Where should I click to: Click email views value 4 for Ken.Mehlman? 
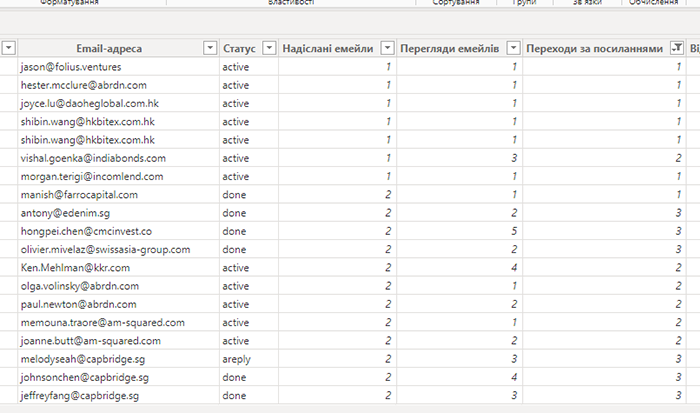pyautogui.click(x=459, y=268)
